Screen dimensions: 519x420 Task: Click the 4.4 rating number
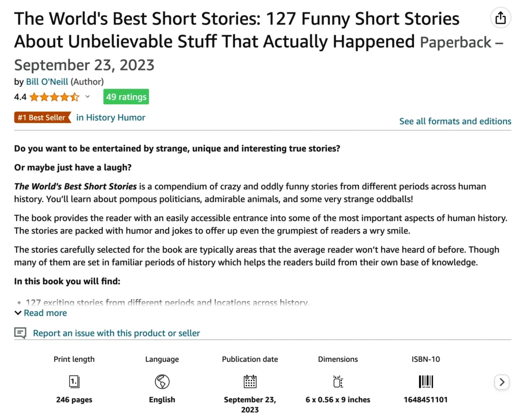20,97
